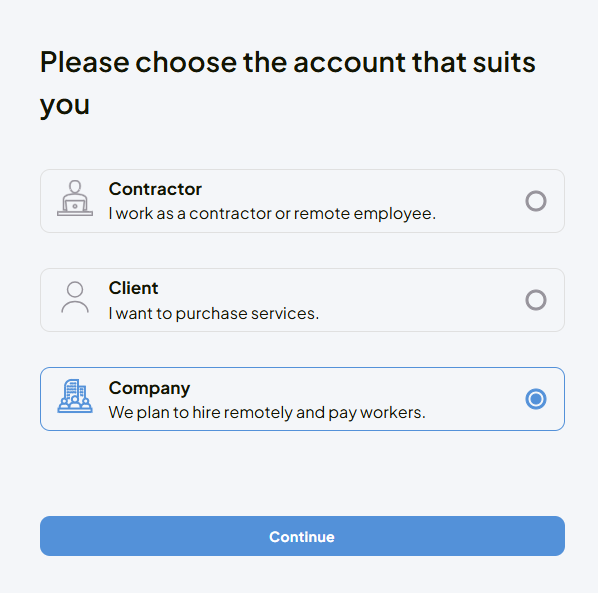
Task: Click "pay workers" in Company description
Action: (x=377, y=413)
